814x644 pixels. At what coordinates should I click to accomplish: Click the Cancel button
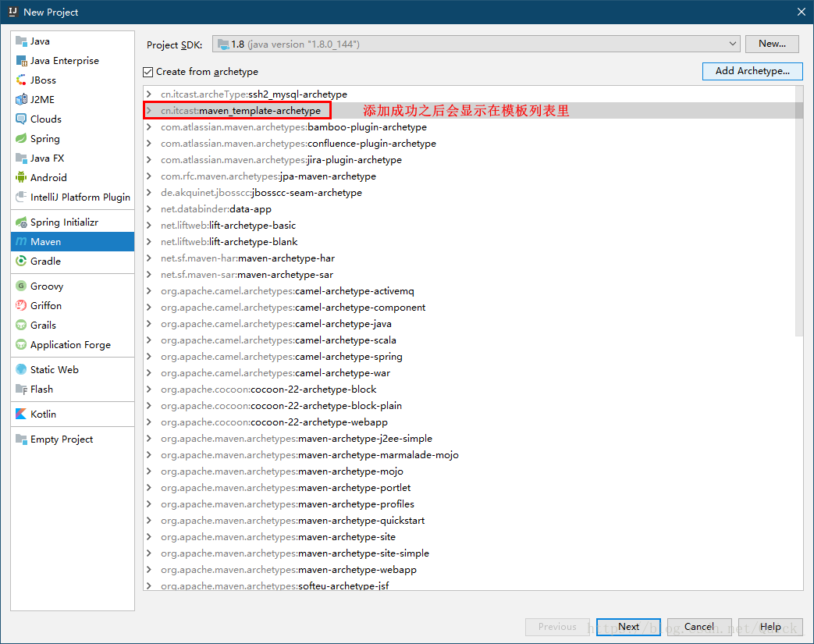point(699,627)
